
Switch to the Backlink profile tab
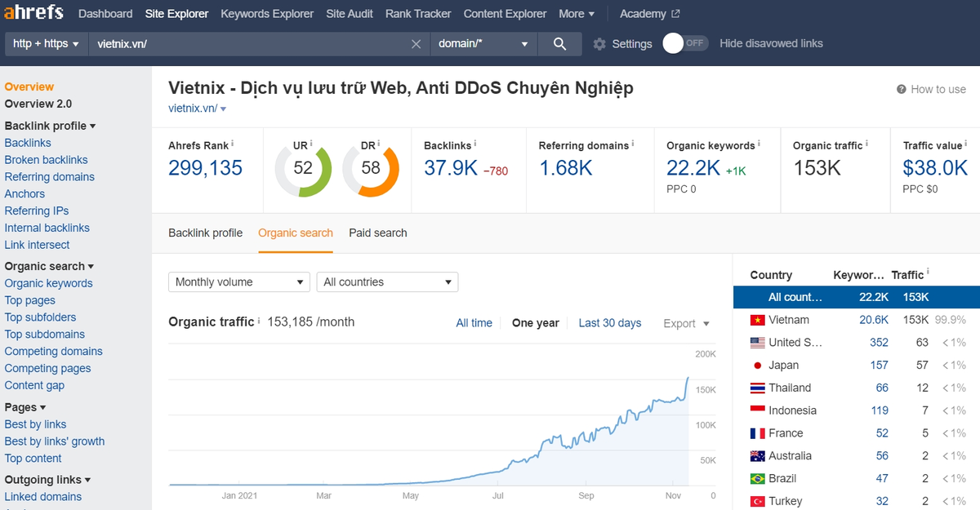click(206, 233)
